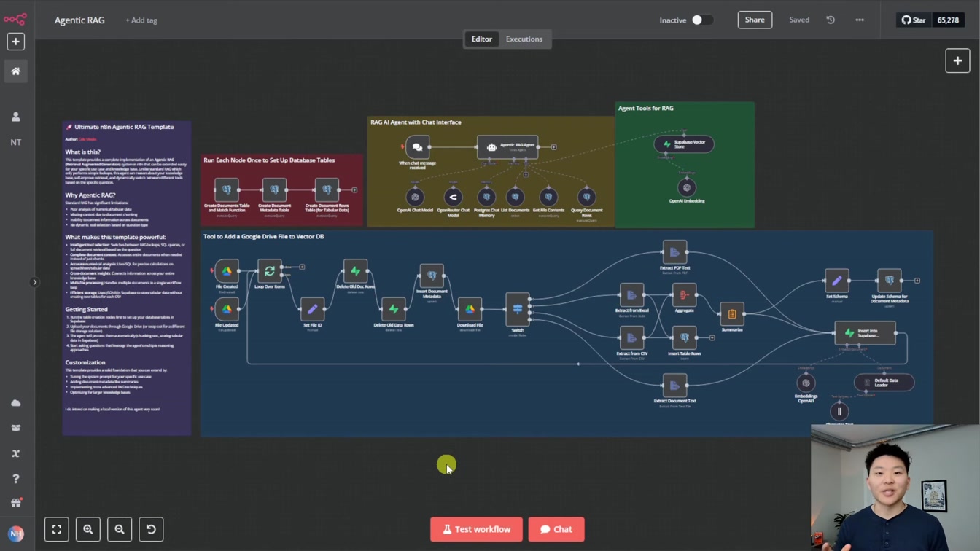The width and height of the screenshot is (980, 551).
Task: Select the Insert Table Rows node
Action: (x=684, y=337)
